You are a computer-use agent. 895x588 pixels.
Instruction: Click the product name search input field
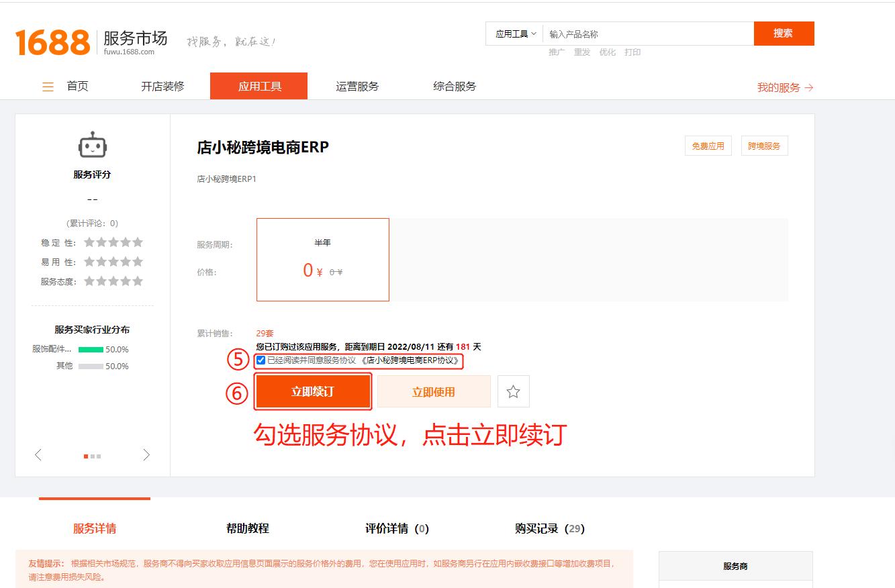tap(645, 33)
